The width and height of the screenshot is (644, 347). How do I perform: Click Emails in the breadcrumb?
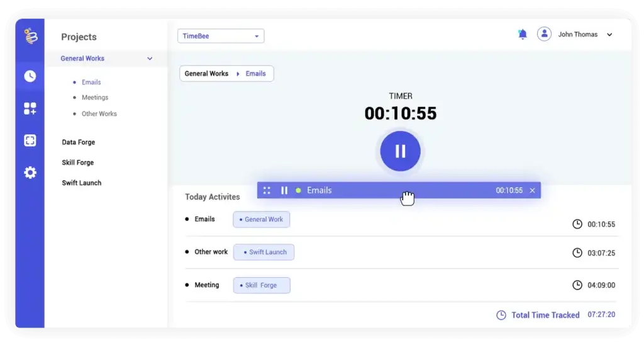coord(255,74)
